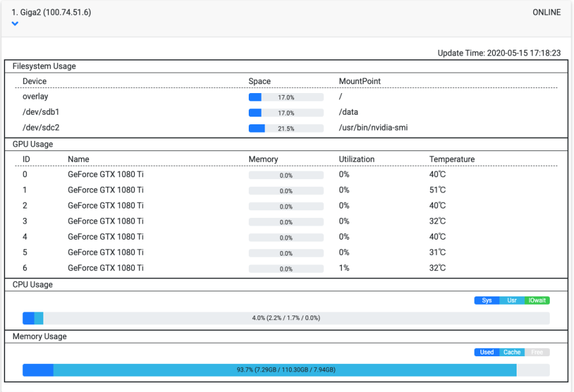The image size is (574, 392).
Task: Click the Free memory legend badge
Action: point(537,352)
